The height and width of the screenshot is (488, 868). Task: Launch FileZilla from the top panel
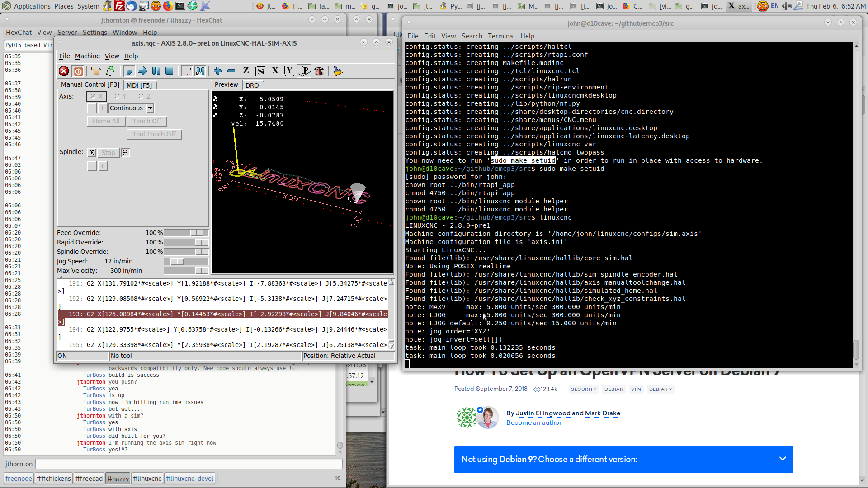click(119, 6)
